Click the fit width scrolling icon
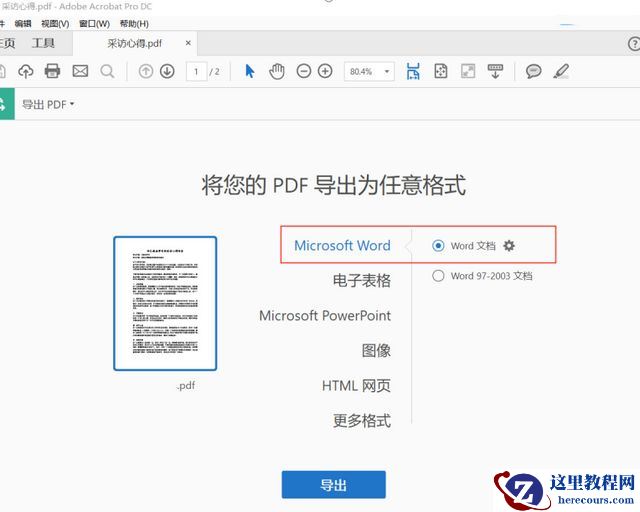Image resolution: width=640 pixels, height=512 pixels. [x=413, y=71]
